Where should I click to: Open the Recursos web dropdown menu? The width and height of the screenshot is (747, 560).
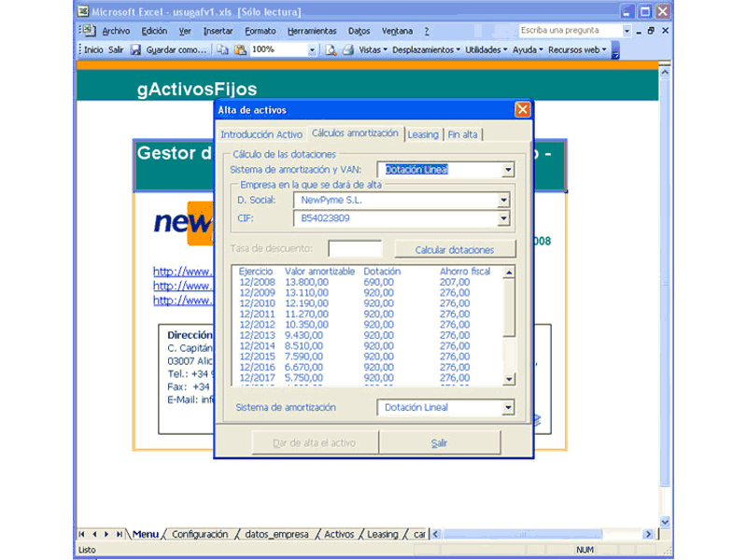[x=577, y=49]
